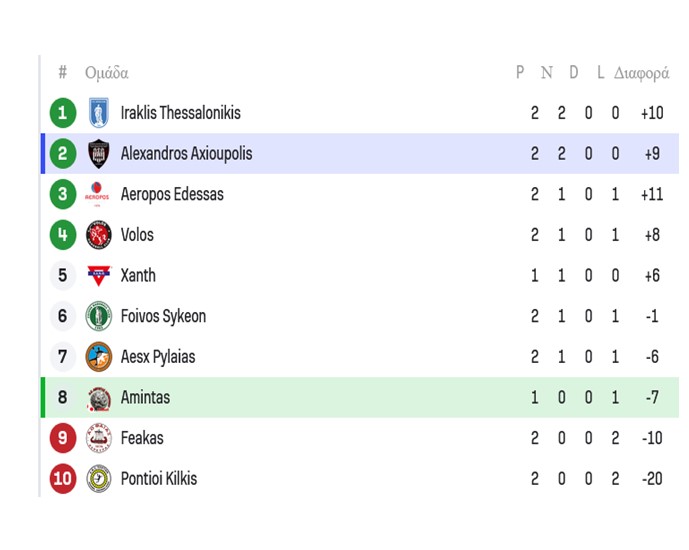Click the Xanth team logo
This screenshot has width=689, height=550.
tap(98, 276)
